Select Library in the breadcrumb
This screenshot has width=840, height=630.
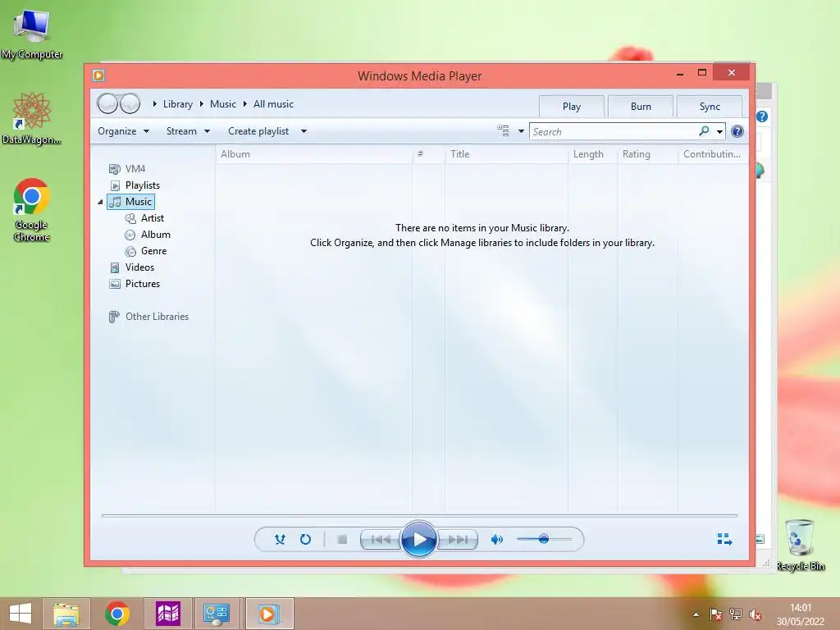[178, 104]
